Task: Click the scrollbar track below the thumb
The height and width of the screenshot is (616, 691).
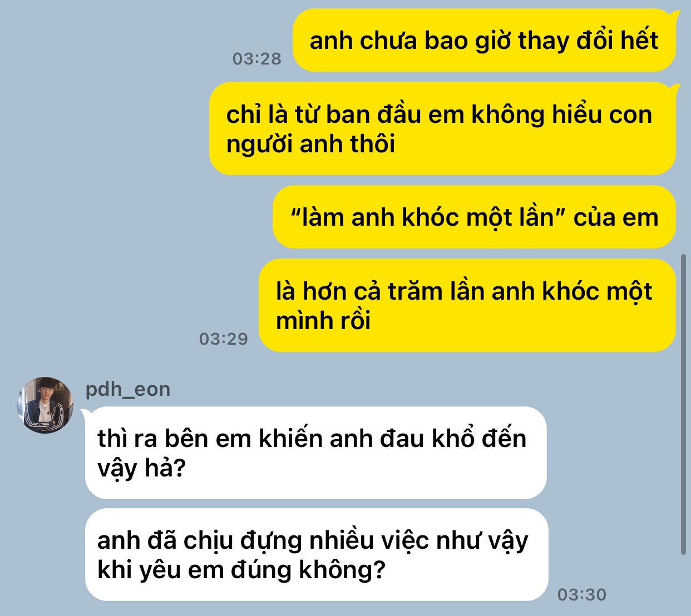Action: pyautogui.click(x=684, y=584)
